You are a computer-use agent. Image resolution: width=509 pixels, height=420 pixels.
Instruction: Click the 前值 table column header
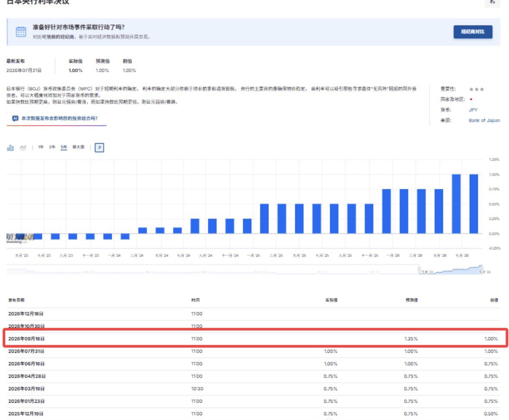(x=494, y=300)
